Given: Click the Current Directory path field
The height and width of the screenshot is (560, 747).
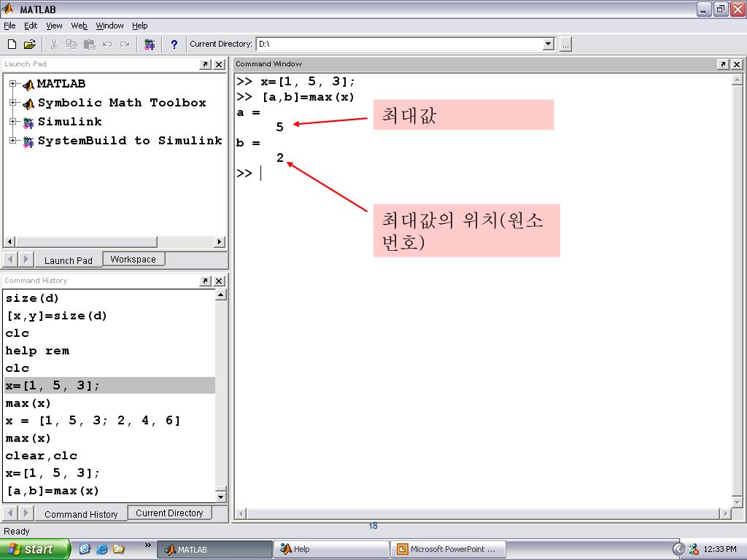Looking at the screenshot, I should (400, 44).
